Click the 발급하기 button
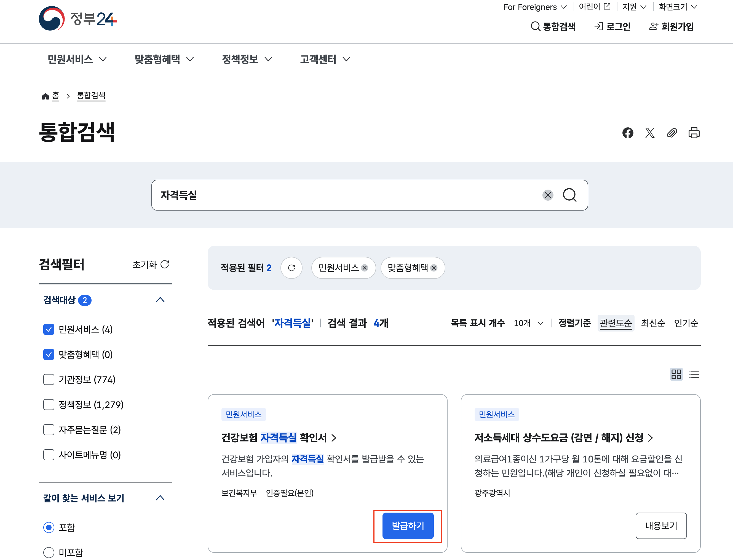 408,526
